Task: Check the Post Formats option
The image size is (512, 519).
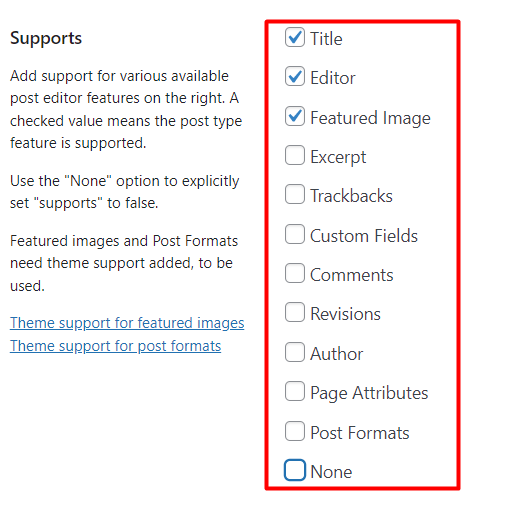Action: [295, 431]
